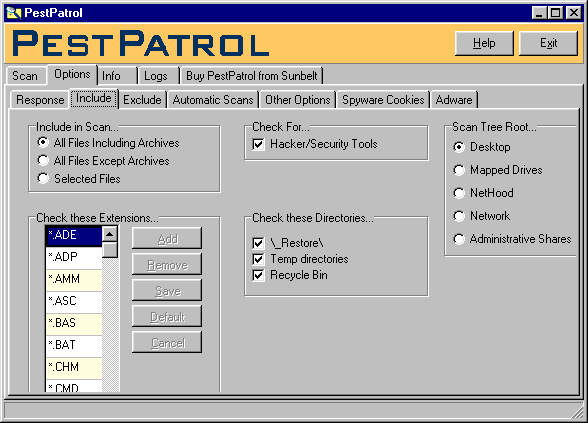
Task: Switch to the Exclude sub-tab
Action: 142,100
